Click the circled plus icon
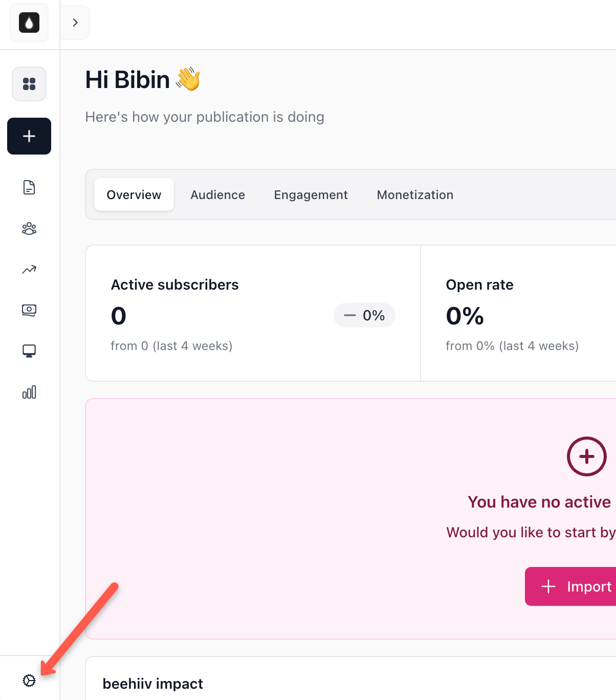Image resolution: width=616 pixels, height=700 pixels. pos(587,456)
